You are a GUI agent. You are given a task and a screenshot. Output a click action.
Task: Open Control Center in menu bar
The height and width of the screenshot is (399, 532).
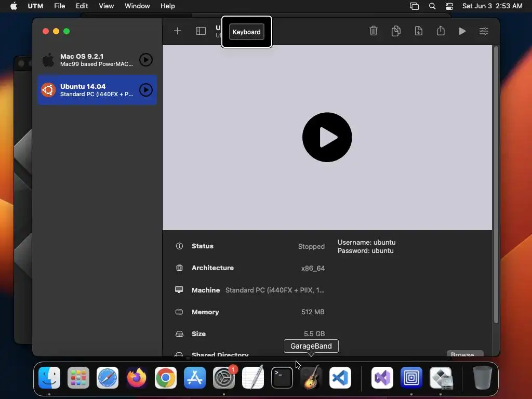[449, 6]
